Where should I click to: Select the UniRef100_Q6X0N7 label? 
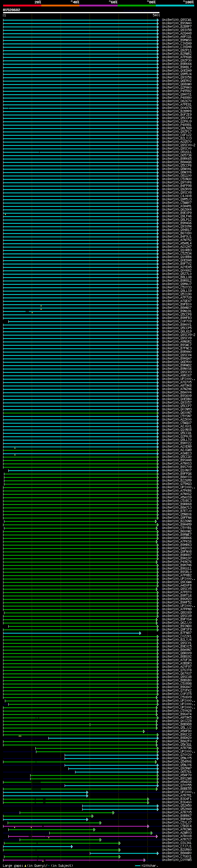[177, 413]
